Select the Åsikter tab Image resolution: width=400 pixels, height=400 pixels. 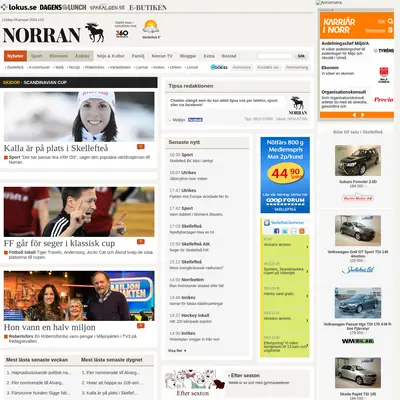(x=82, y=56)
